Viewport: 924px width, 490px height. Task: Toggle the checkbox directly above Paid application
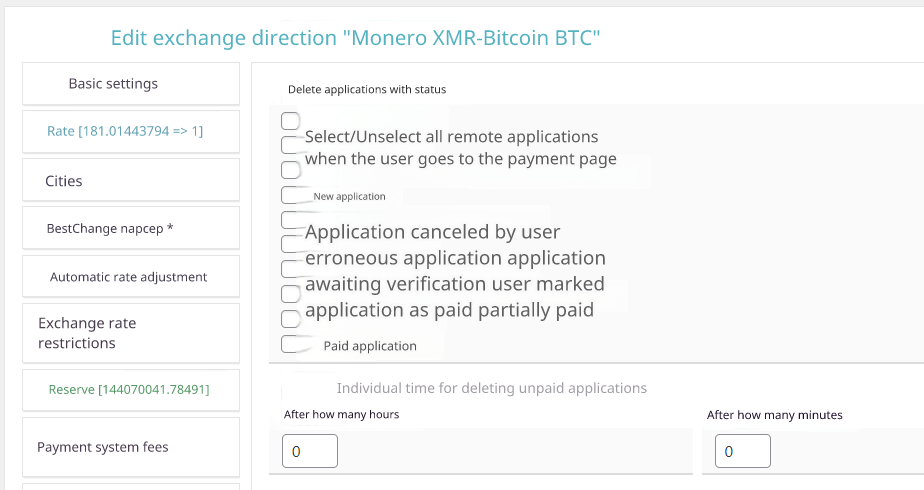pos(291,319)
